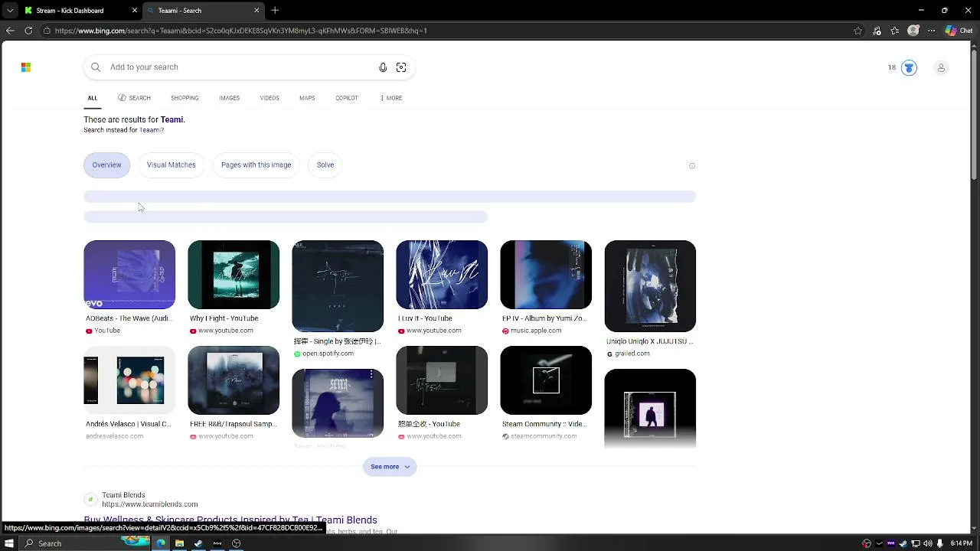Image resolution: width=980 pixels, height=551 pixels.
Task: Switch to the COPILOT tab
Action: [x=347, y=98]
